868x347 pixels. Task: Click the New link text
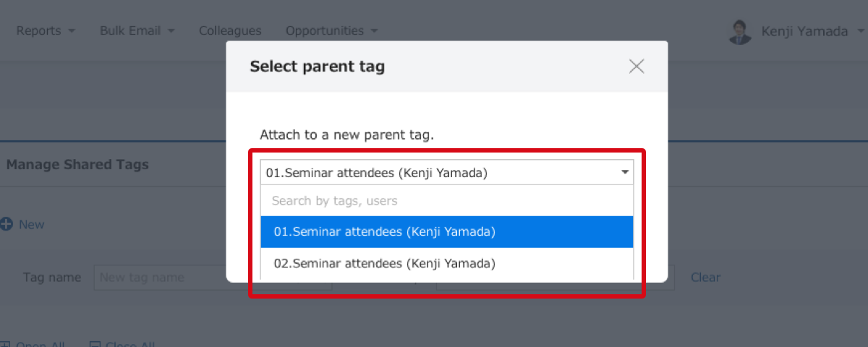32,225
